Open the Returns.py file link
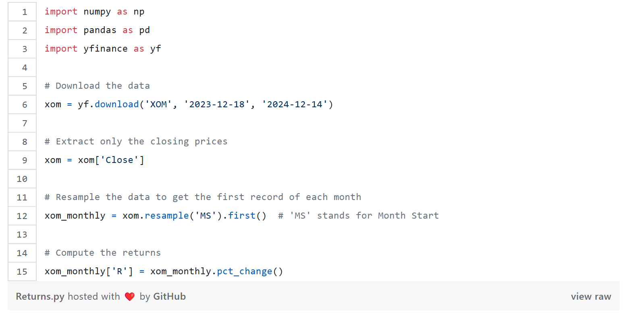This screenshot has height=315, width=644. pyautogui.click(x=40, y=297)
